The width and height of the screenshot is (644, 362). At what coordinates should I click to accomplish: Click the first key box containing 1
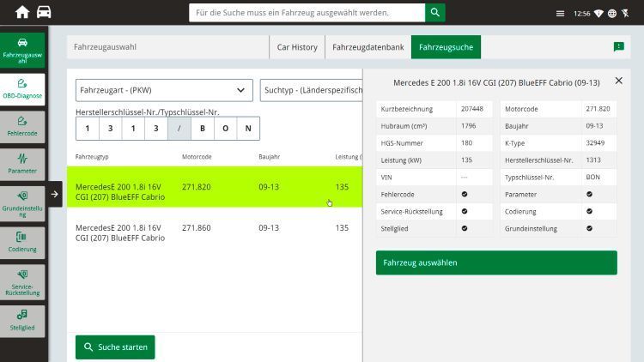click(88, 129)
